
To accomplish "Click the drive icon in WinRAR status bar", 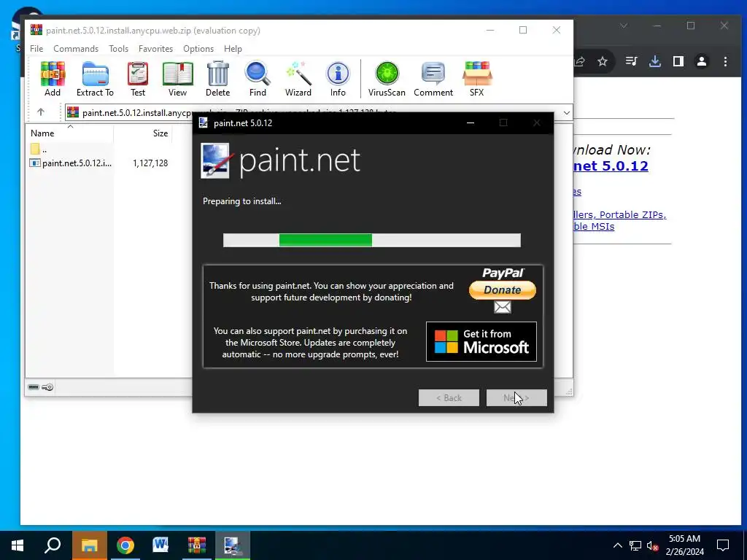I will point(34,387).
